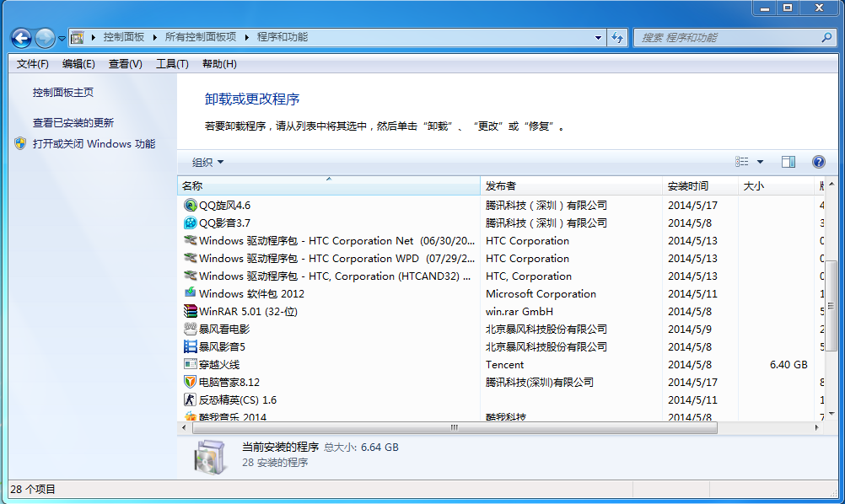Open the 文件(F) menu
845x504 pixels.
[32, 64]
